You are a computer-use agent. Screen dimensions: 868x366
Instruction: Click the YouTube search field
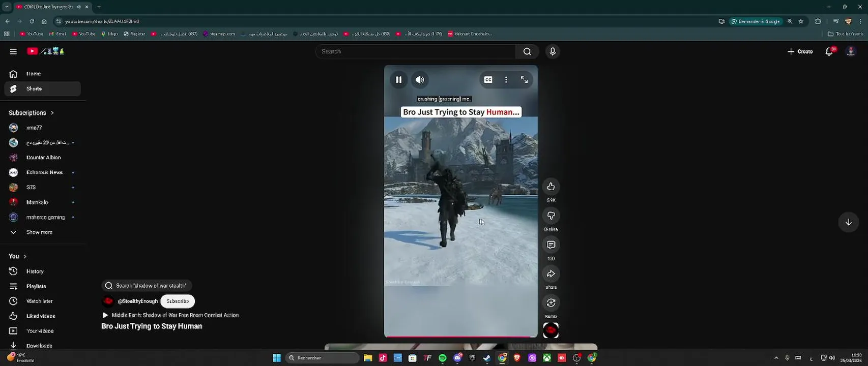(415, 51)
